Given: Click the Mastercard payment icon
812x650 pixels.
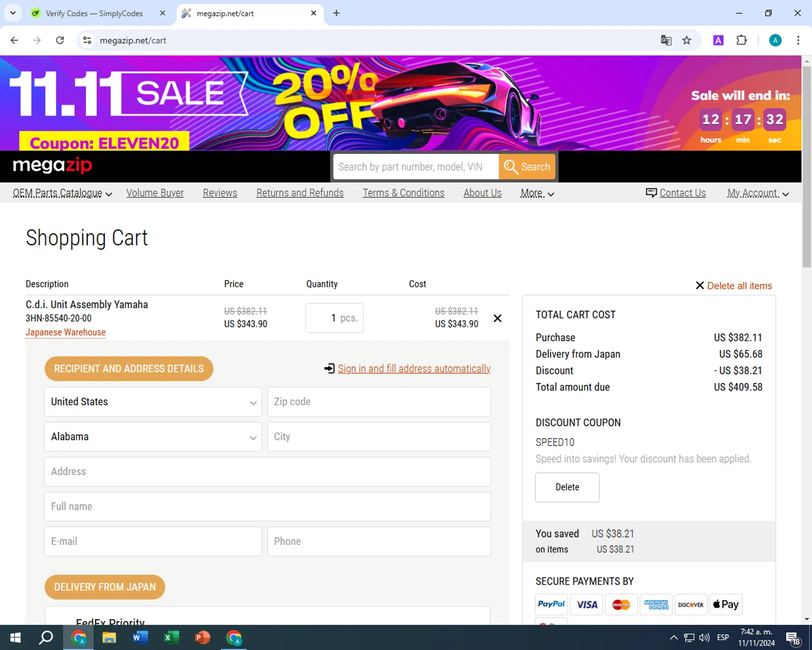Looking at the screenshot, I should [621, 604].
